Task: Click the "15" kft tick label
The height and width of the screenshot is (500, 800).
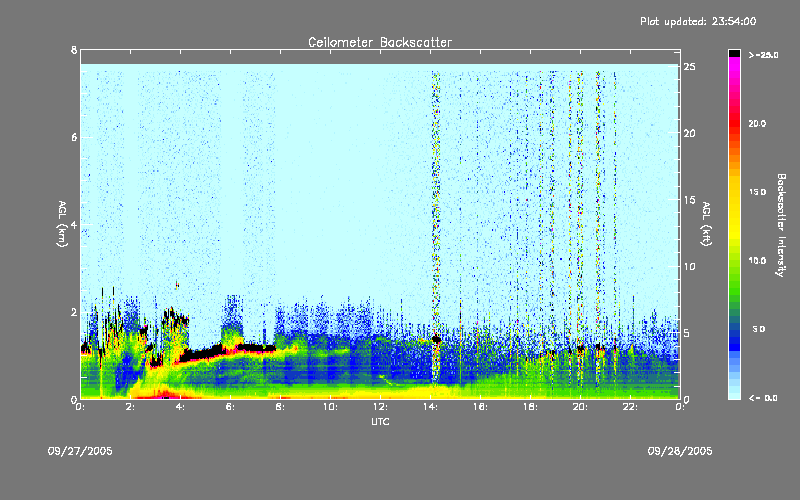Action: click(x=690, y=200)
